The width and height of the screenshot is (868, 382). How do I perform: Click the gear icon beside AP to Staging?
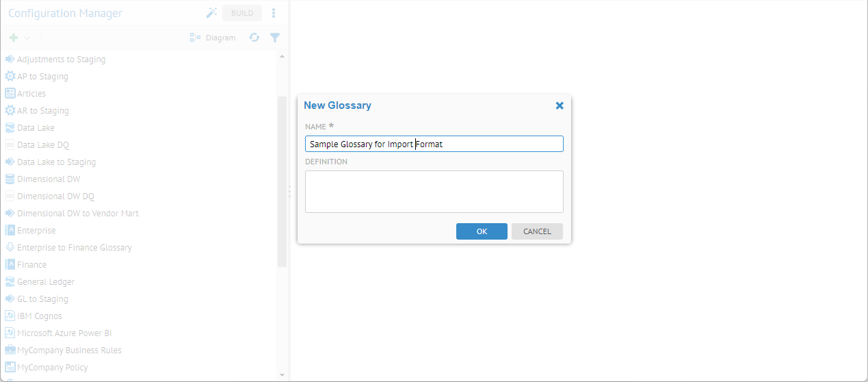[10, 77]
